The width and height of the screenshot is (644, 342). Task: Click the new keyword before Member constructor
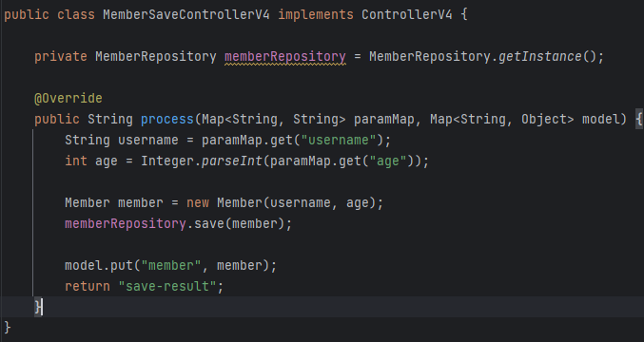pos(198,203)
